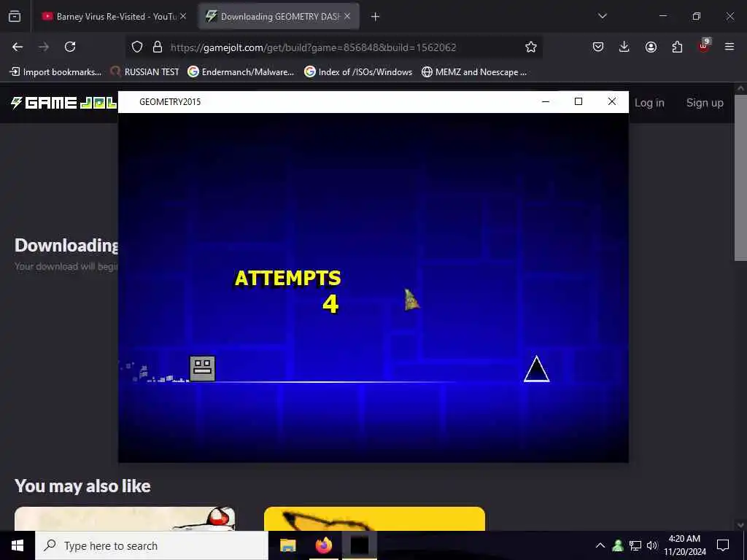Reload the current page

70,47
